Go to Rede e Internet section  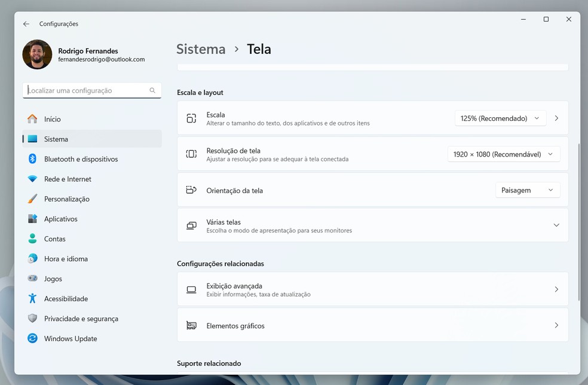[x=68, y=179]
